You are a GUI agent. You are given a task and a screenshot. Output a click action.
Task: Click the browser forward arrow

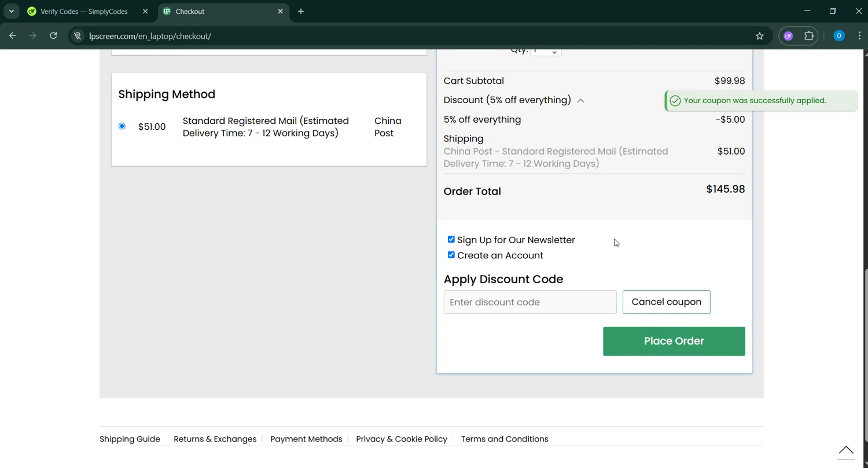33,36
